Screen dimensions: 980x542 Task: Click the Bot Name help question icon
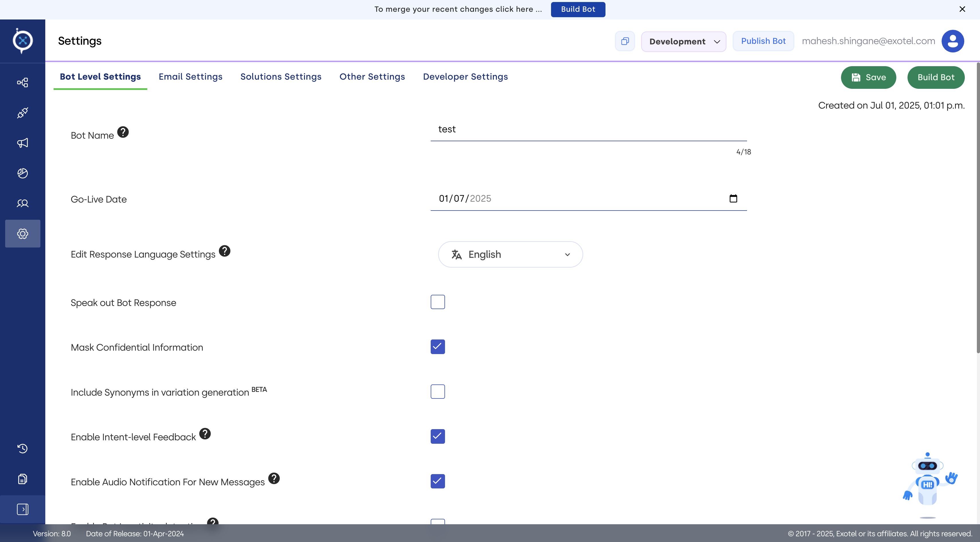point(123,132)
